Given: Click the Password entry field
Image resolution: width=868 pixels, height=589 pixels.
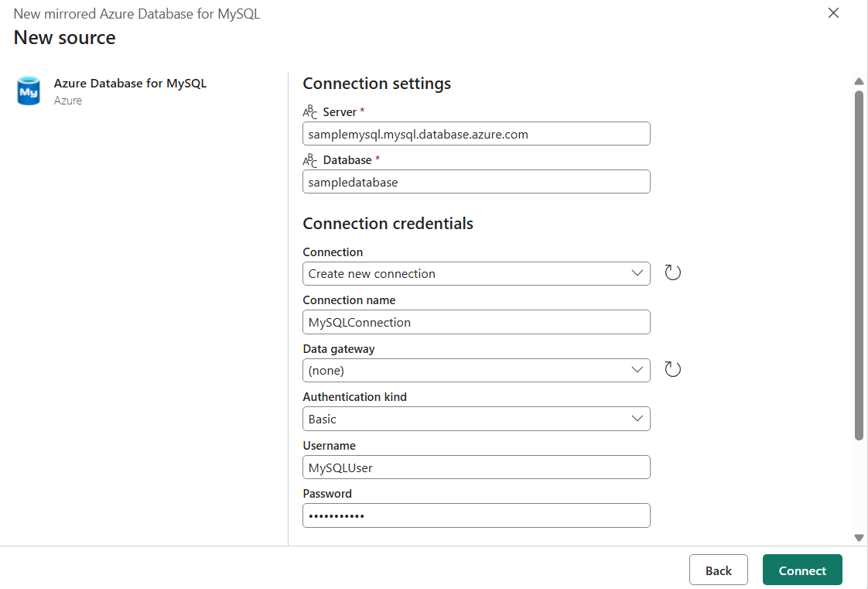Looking at the screenshot, I should point(476,515).
